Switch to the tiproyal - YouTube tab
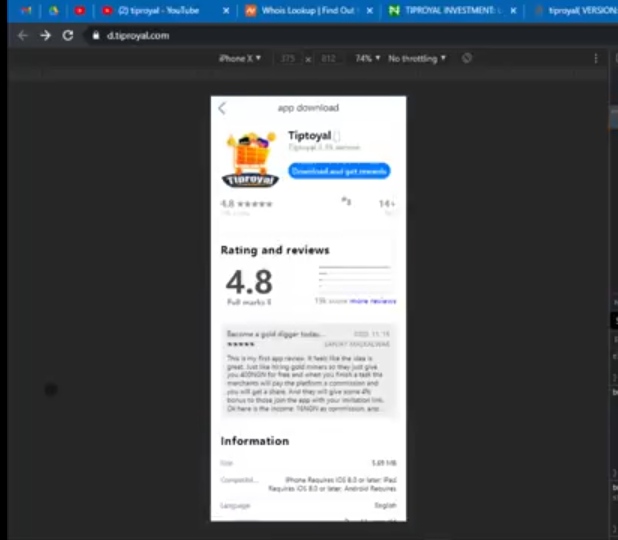The height and width of the screenshot is (540, 618). coord(159,11)
